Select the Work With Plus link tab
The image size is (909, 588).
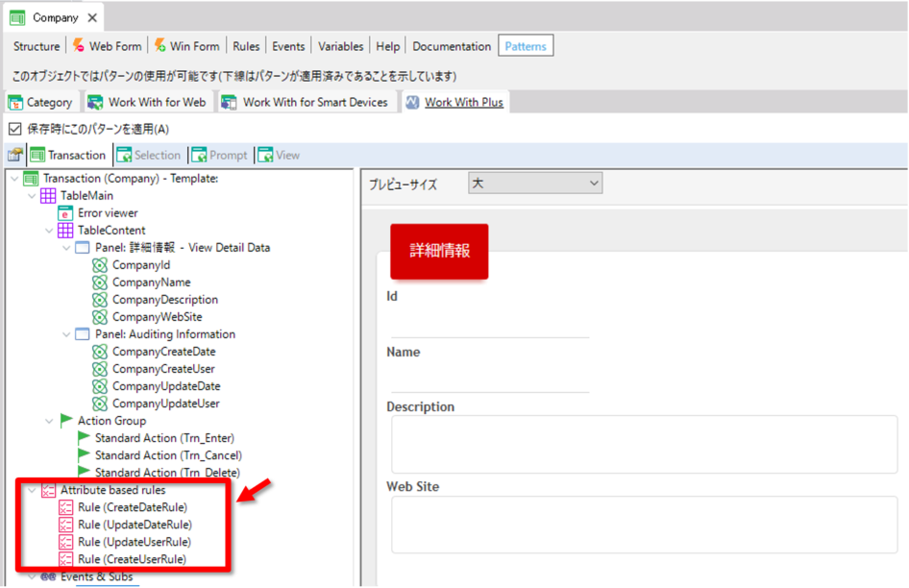tap(464, 103)
